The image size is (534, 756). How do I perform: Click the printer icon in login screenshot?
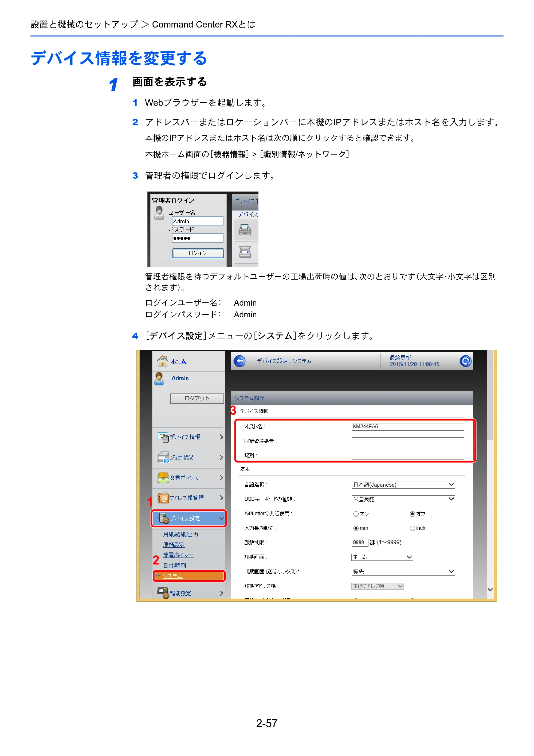coord(245,229)
